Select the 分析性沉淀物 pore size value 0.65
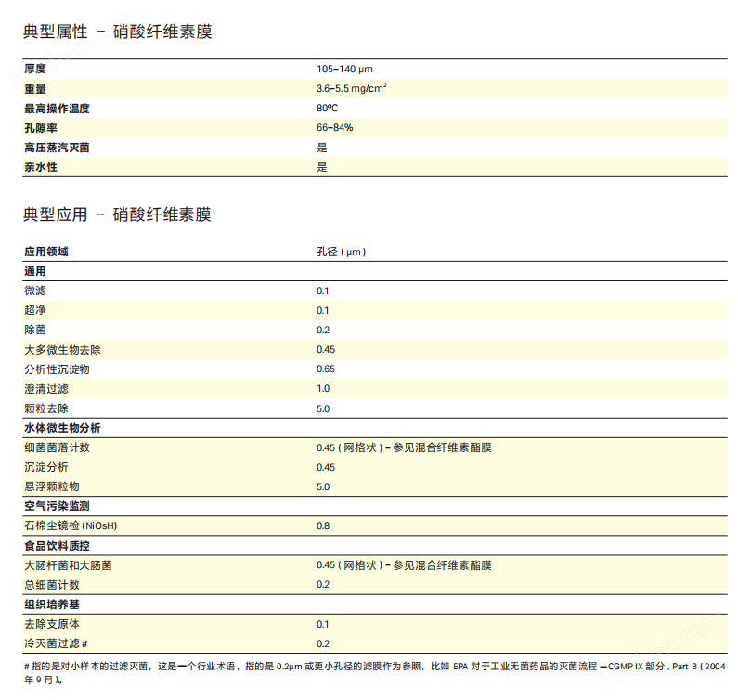 (x=326, y=369)
